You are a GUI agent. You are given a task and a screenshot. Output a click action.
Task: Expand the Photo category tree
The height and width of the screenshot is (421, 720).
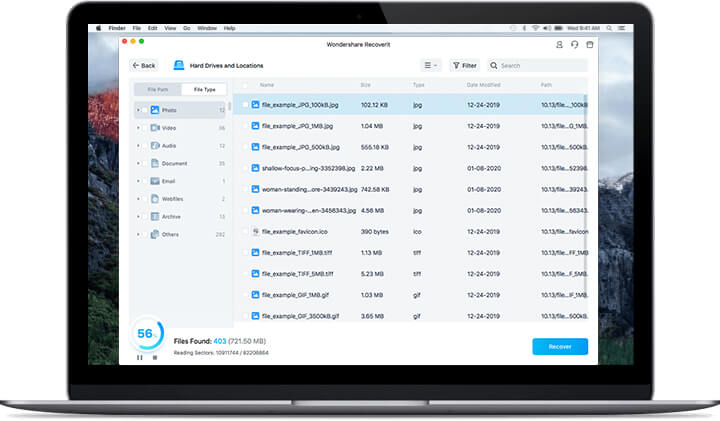138,110
